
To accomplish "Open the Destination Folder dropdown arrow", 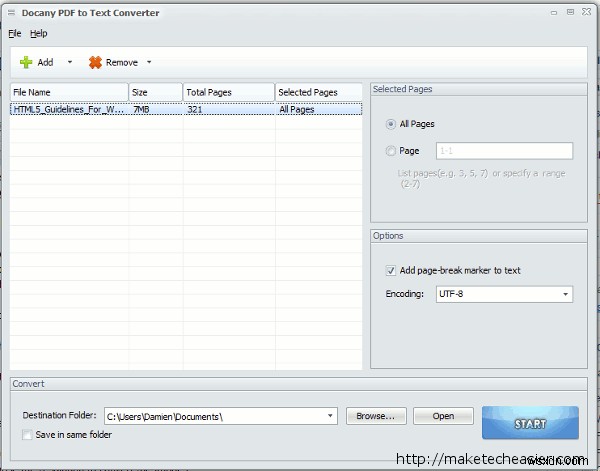I will pos(330,416).
